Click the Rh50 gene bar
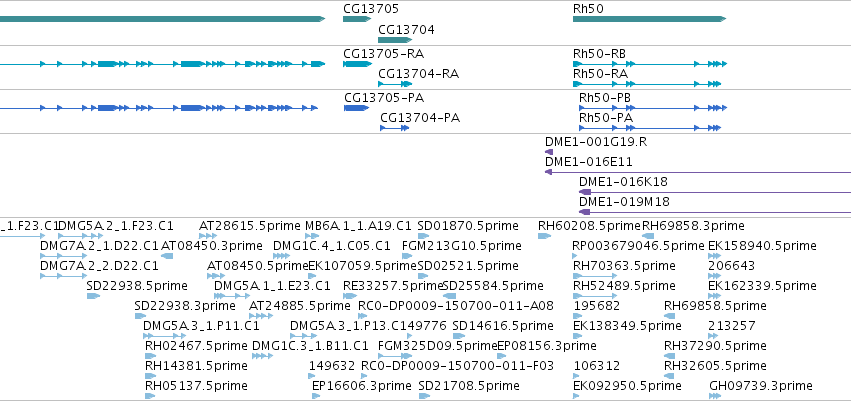Viewport: 851px width, 401px height. click(x=649, y=19)
